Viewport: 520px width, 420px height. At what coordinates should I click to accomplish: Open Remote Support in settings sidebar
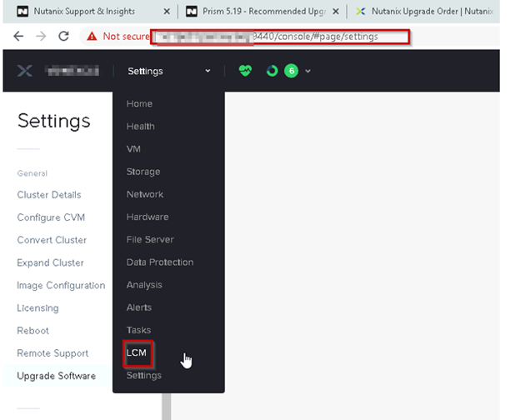52,353
